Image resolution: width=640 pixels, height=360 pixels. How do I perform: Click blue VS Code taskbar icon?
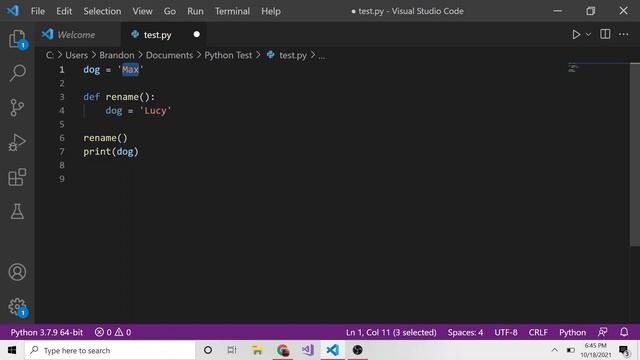pos(333,350)
